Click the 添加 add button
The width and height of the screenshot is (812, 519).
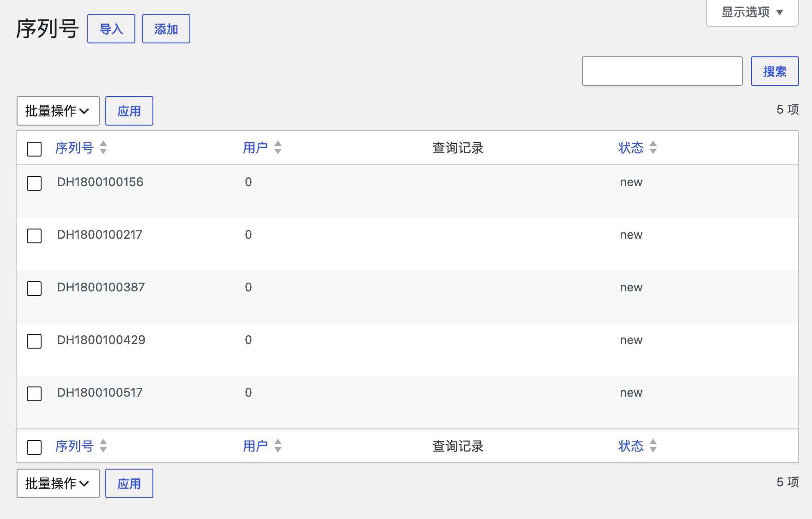coord(166,29)
